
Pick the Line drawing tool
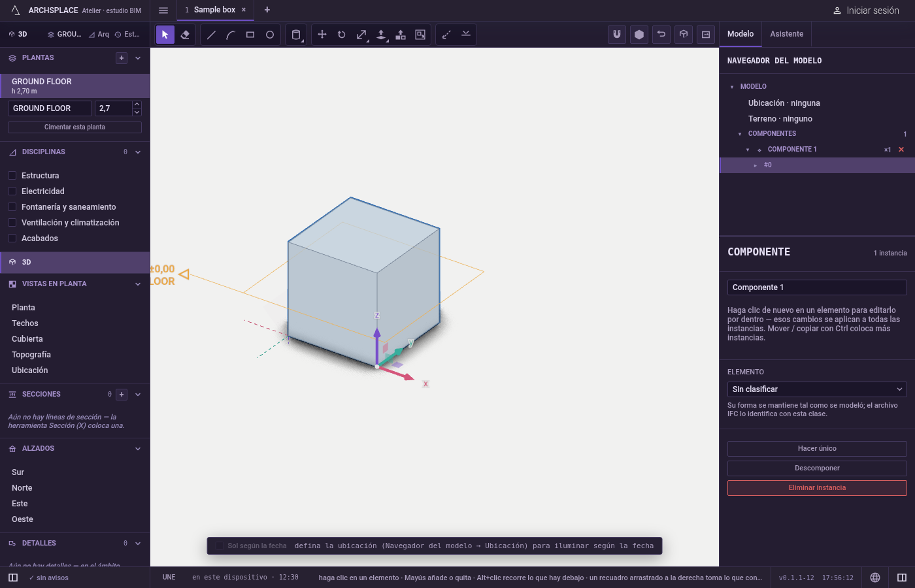211,35
